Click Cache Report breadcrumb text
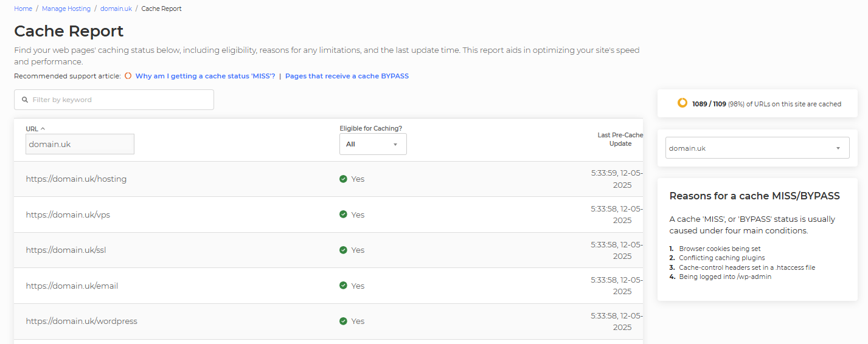The height and width of the screenshot is (344, 868). (161, 9)
